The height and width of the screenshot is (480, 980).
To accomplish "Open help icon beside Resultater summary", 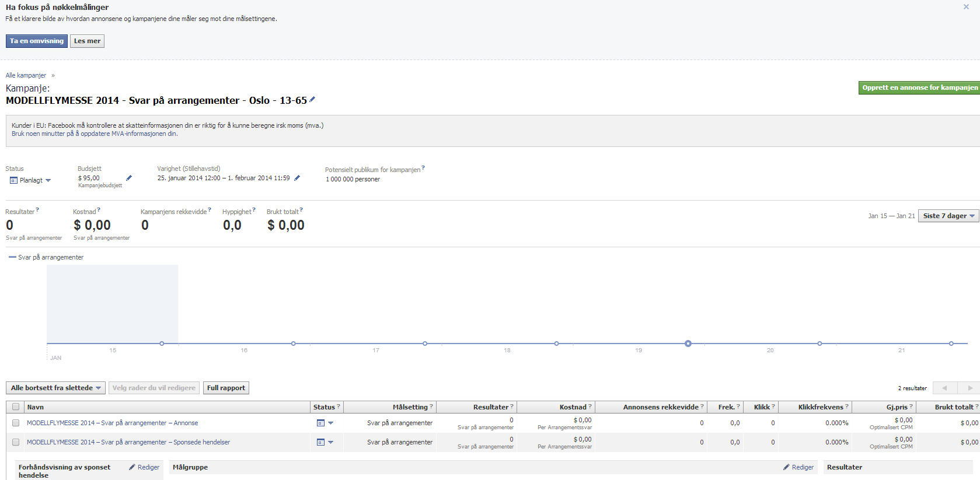I will 37,210.
